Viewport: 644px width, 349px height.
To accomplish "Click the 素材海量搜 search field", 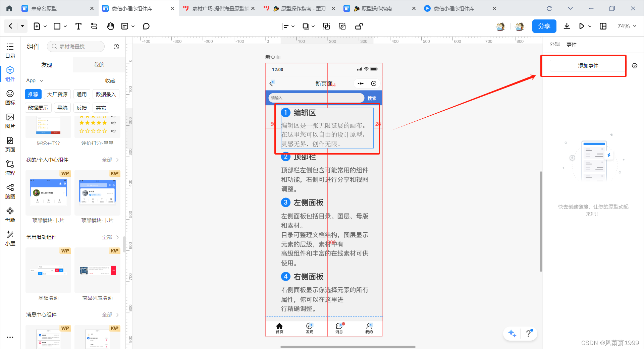I will click(x=76, y=47).
